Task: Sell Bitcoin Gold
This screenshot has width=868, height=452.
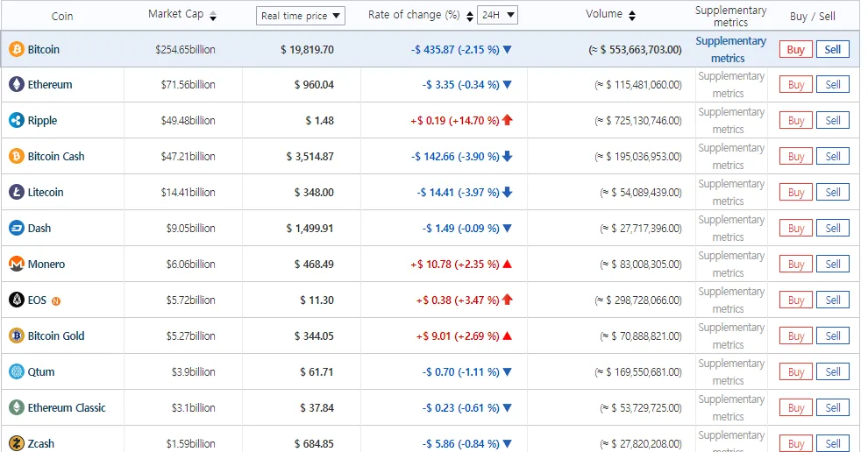Action: (x=833, y=335)
